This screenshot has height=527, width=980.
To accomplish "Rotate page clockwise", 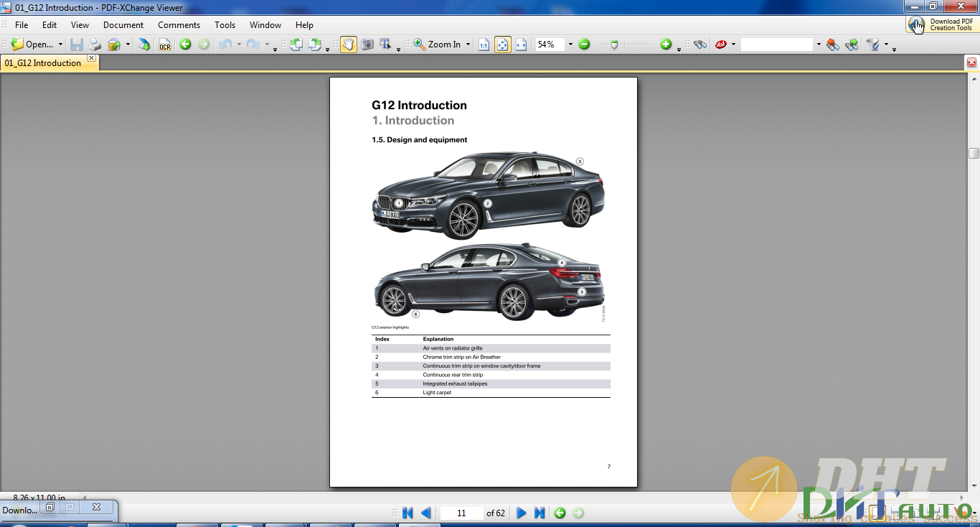I will [x=315, y=45].
